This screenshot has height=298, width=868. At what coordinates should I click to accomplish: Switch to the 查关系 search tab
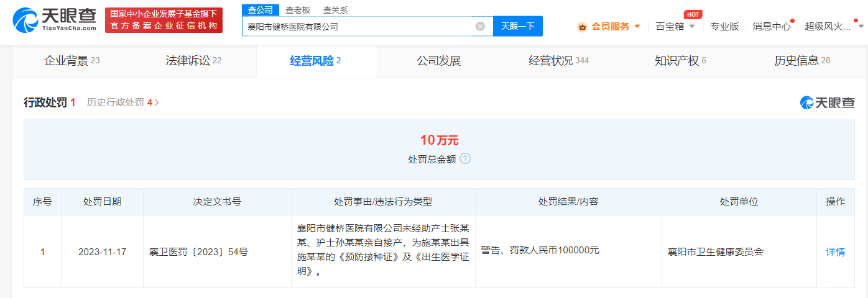[x=335, y=10]
